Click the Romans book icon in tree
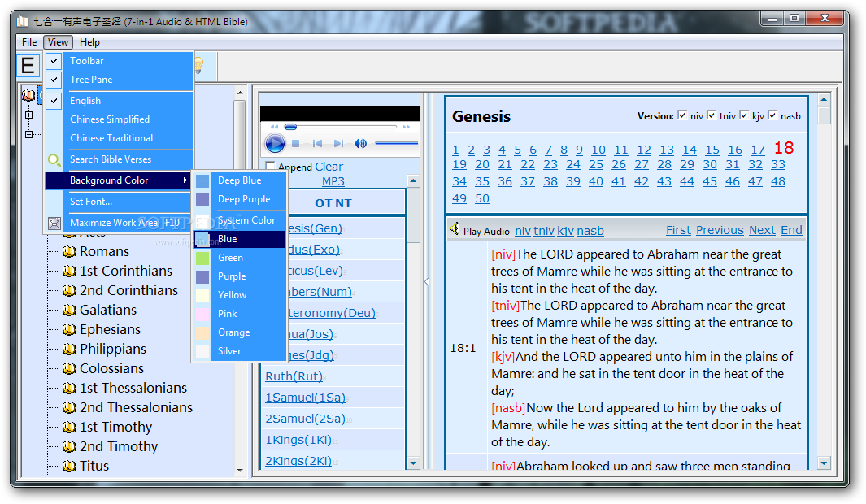Screen dimensions: 866x504 click(69, 252)
